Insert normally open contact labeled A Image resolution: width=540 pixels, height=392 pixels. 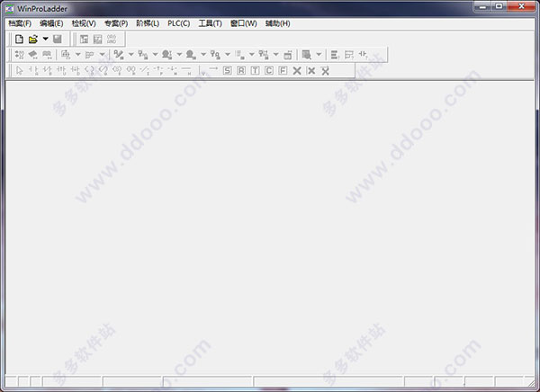[x=33, y=70]
